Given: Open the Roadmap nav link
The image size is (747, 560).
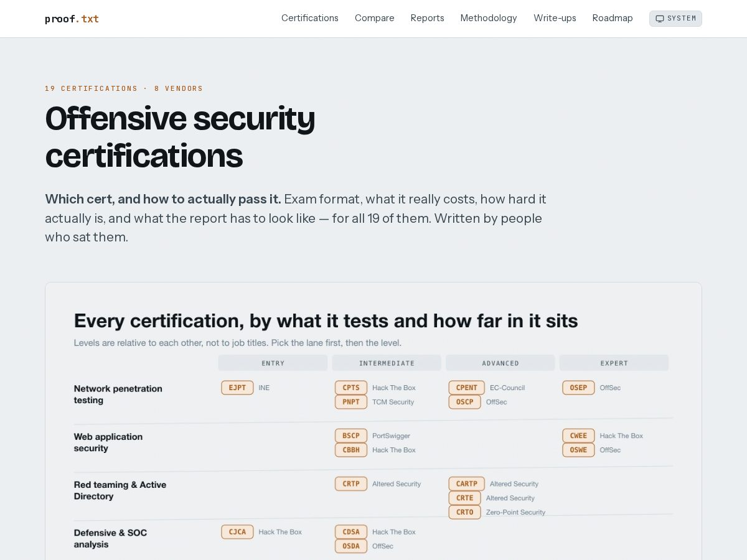Looking at the screenshot, I should click(x=613, y=18).
